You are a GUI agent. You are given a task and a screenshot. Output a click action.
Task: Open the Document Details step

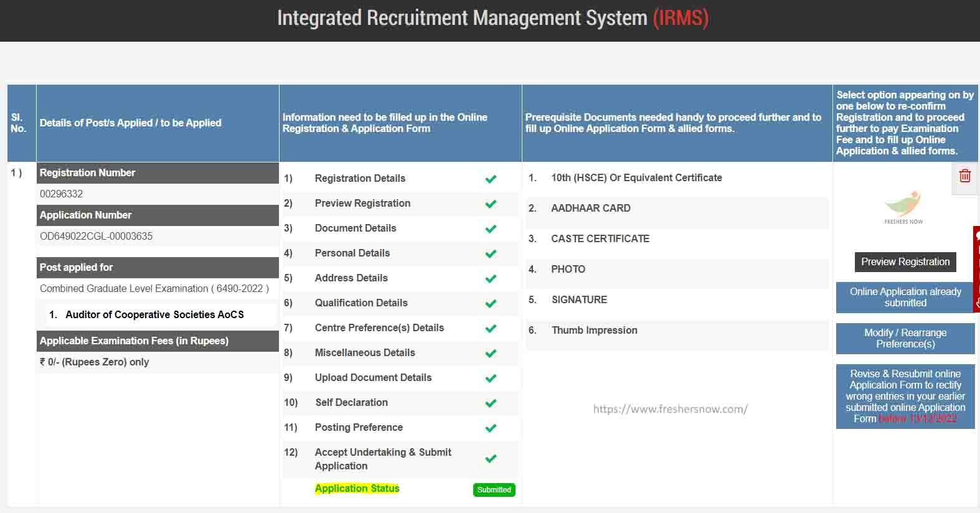[x=356, y=228]
